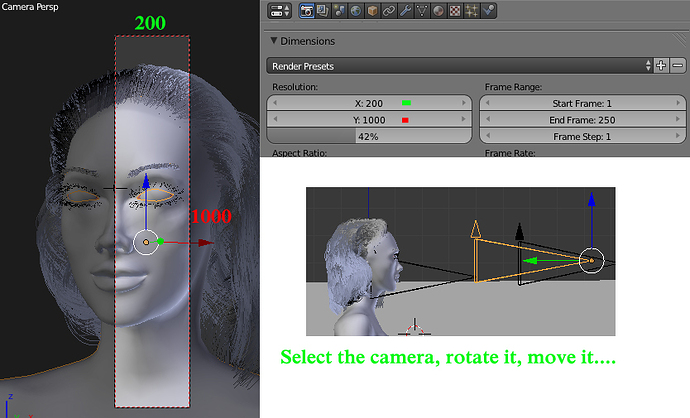Open the Physics properties tab
690x418 pixels.
(x=488, y=11)
